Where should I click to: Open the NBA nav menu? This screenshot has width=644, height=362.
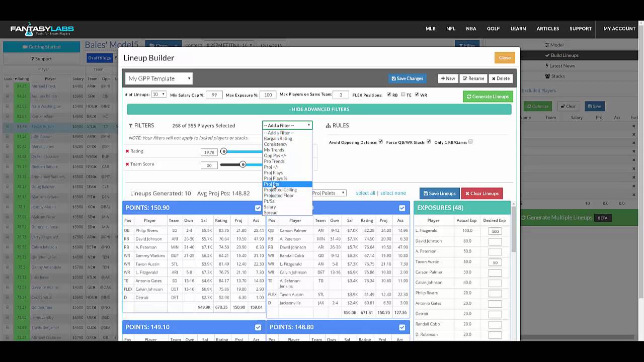coord(471,29)
